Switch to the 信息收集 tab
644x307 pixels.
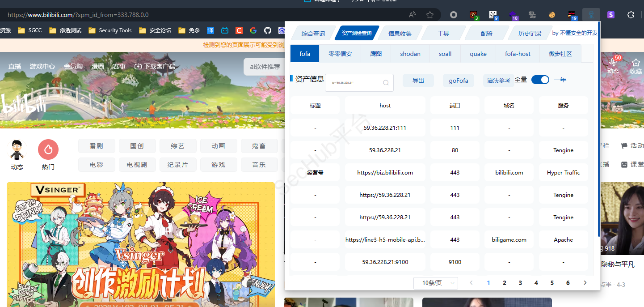400,34
